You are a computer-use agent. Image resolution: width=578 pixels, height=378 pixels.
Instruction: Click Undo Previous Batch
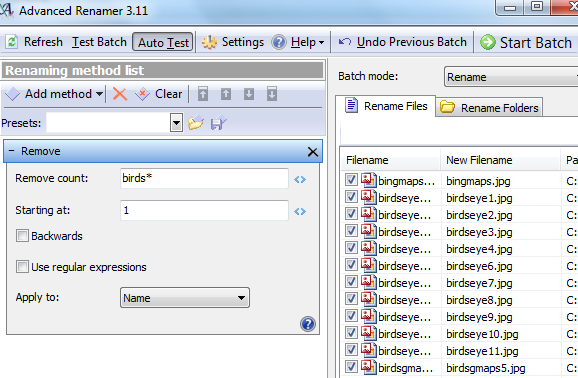(403, 42)
